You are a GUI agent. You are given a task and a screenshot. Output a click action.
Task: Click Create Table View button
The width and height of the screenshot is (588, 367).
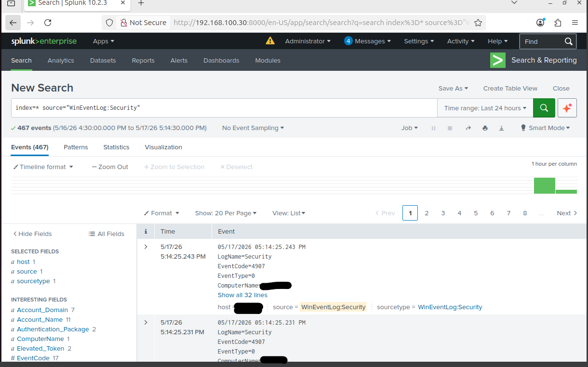coord(510,88)
